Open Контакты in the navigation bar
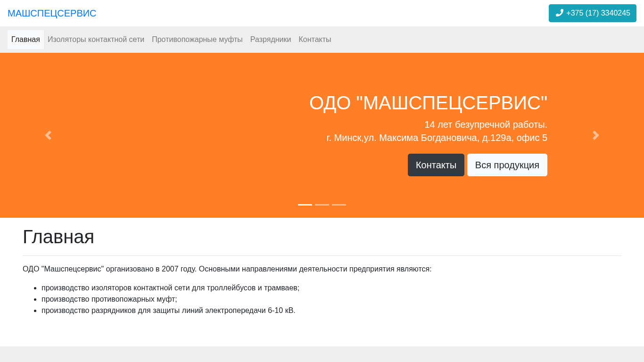This screenshot has width=644, height=362. click(x=315, y=40)
